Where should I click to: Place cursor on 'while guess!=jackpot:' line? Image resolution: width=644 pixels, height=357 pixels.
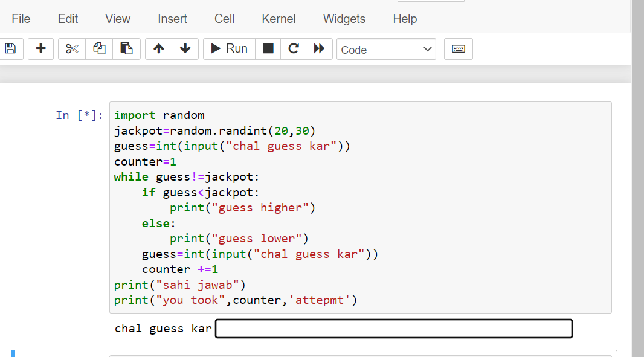tap(187, 177)
